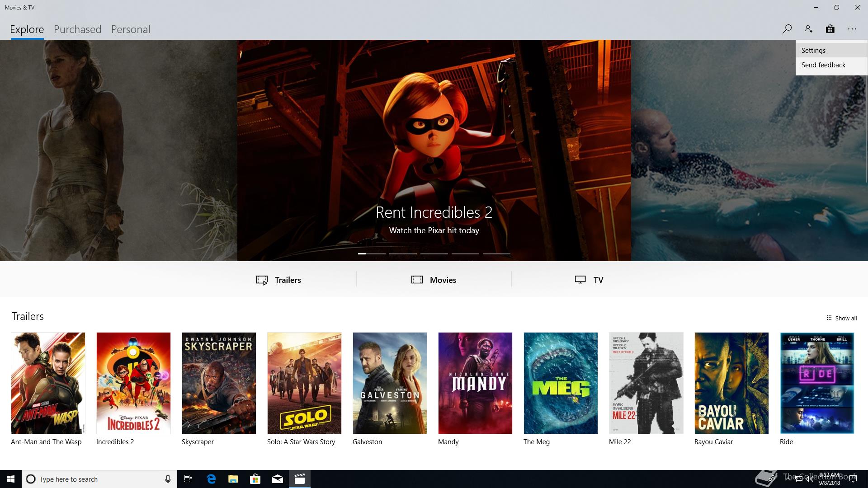Open Bayou Caviar trailer poster
868x488 pixels.
tap(731, 383)
